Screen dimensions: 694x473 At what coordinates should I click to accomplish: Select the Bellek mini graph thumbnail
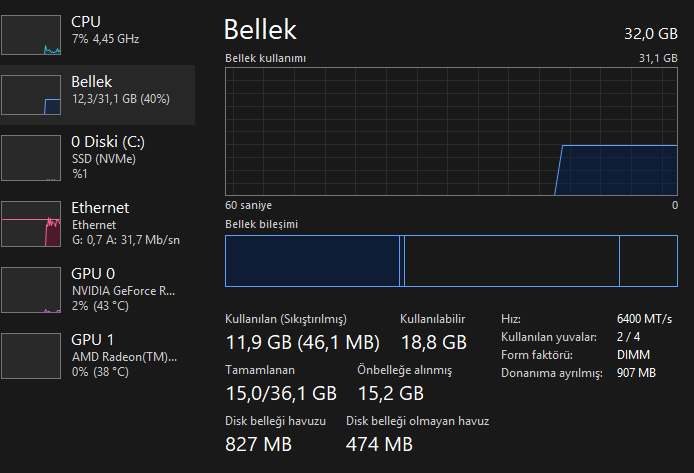point(31,95)
